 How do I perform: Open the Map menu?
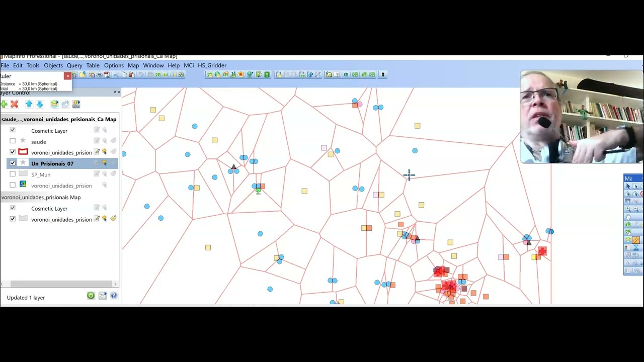pos(133,65)
